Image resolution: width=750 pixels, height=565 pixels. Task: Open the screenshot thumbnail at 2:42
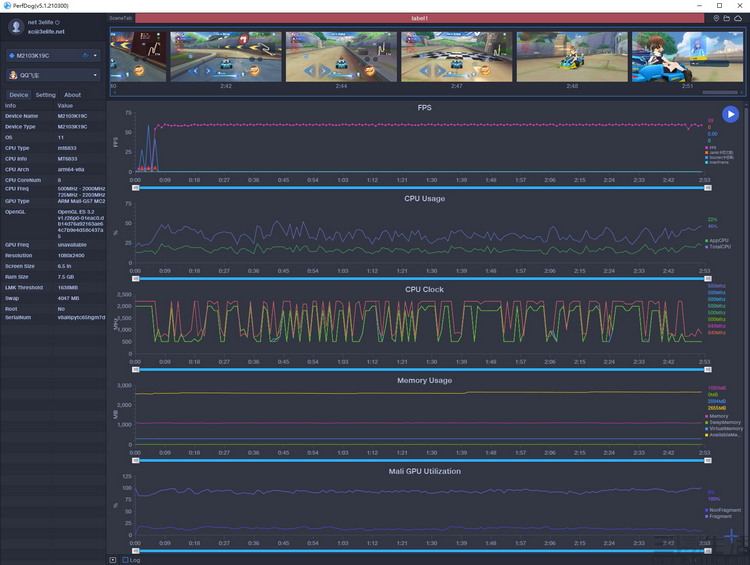(x=226, y=57)
